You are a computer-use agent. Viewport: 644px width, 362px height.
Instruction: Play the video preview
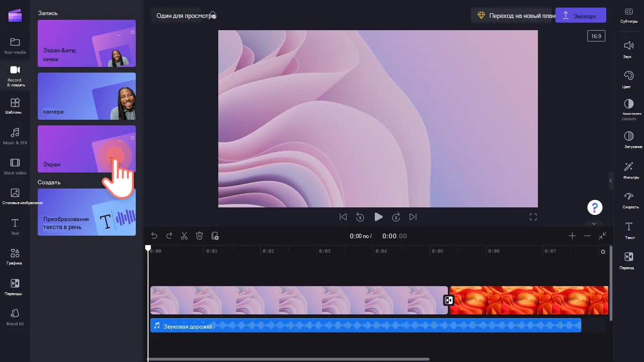point(378,217)
